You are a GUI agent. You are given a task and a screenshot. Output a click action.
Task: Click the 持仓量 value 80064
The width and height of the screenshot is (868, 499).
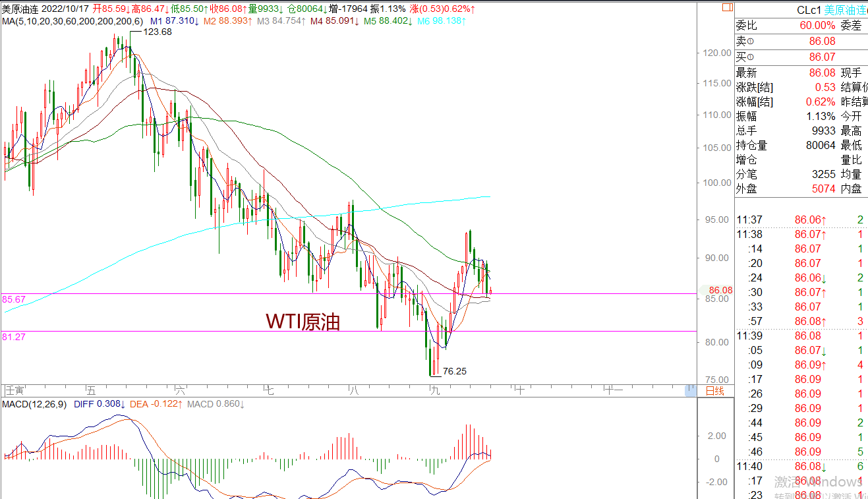tap(821, 146)
